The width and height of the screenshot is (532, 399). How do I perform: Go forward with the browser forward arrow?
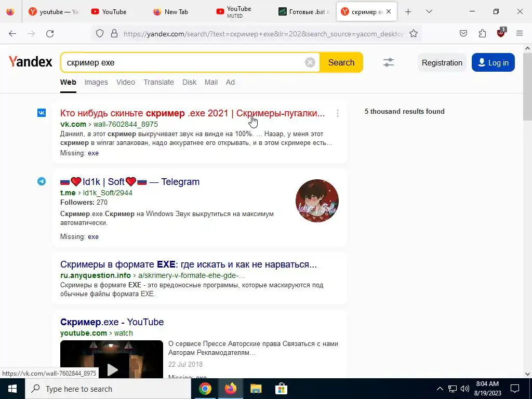point(31,34)
